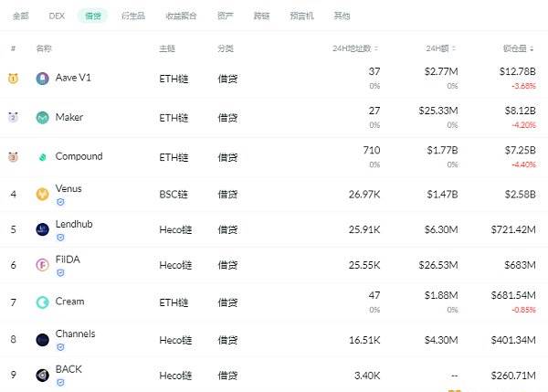Screen dimensions: 548x392
Task: Click the Maker logo icon
Action: click(43, 118)
